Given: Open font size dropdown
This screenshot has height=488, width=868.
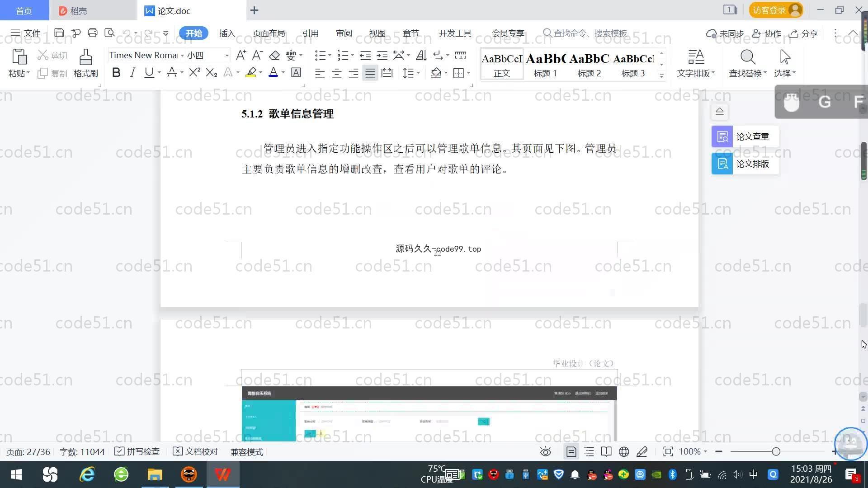Looking at the screenshot, I should coord(227,55).
